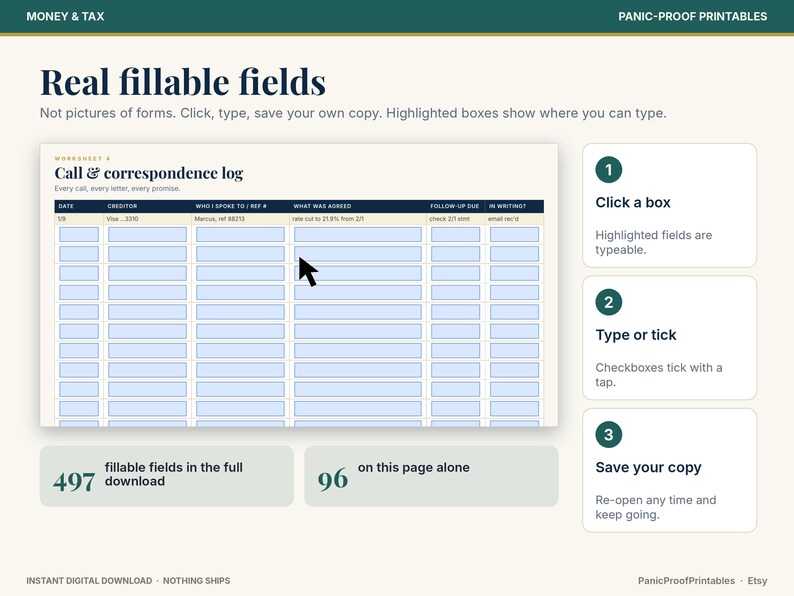Click the Etsy label in the footer
The image size is (794, 596).
coord(758,581)
